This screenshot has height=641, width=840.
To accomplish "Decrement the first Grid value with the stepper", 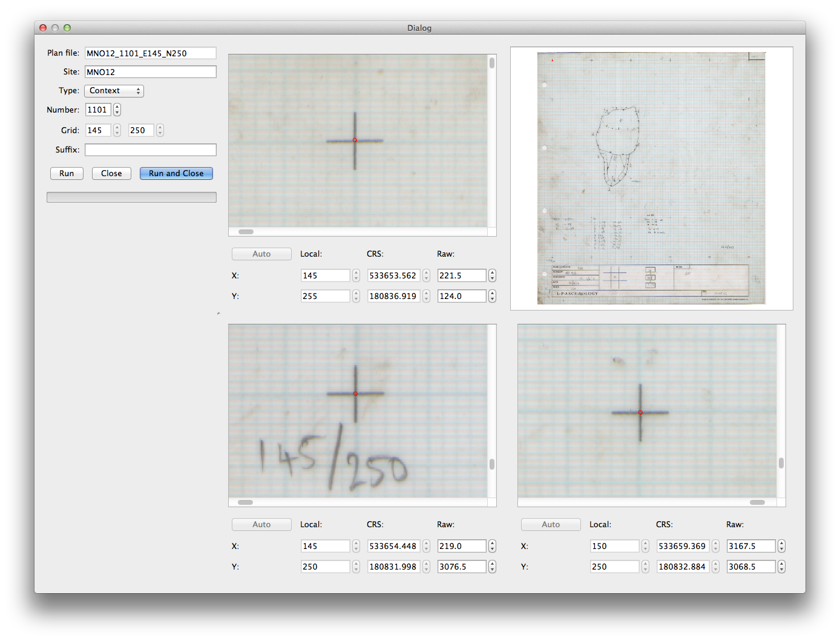I will coord(117,133).
